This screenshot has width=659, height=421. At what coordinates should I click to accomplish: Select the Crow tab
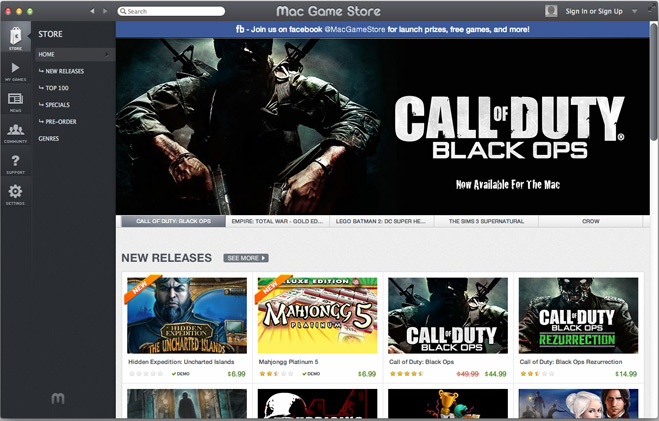(590, 221)
